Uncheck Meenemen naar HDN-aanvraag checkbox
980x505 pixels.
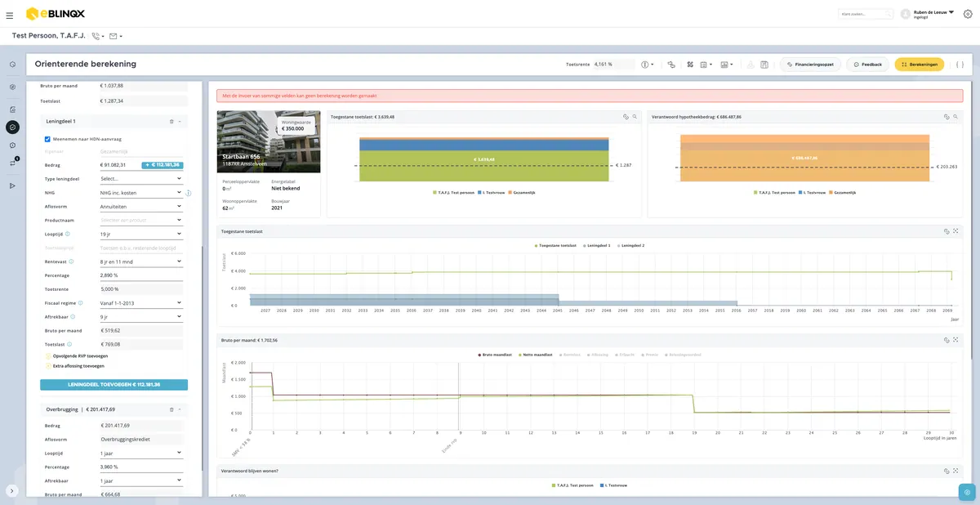coord(47,139)
